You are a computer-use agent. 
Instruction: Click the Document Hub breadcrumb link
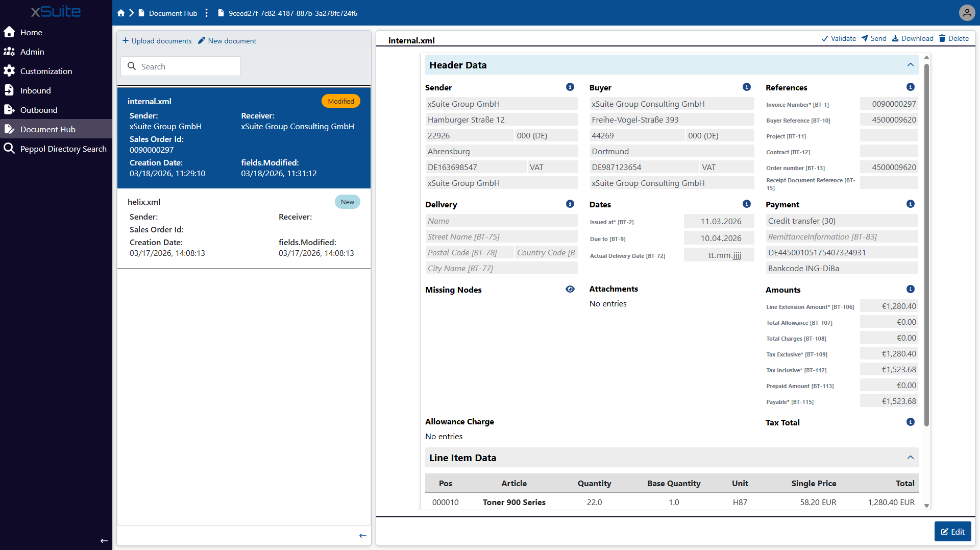[168, 13]
